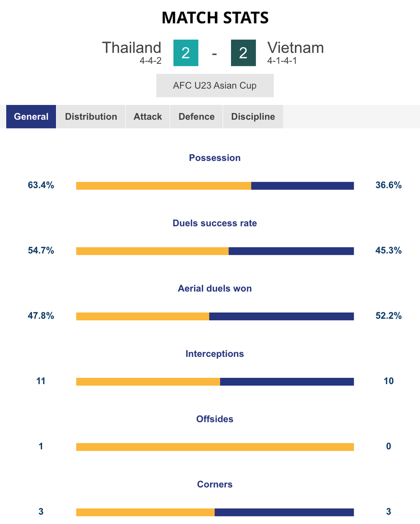Click Thailand's 63.4% possession value
The height and width of the screenshot is (524, 420).
click(x=41, y=185)
